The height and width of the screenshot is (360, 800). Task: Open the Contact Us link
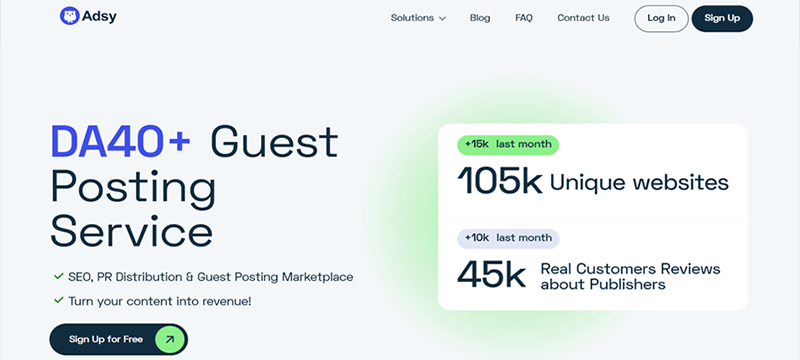(x=583, y=18)
